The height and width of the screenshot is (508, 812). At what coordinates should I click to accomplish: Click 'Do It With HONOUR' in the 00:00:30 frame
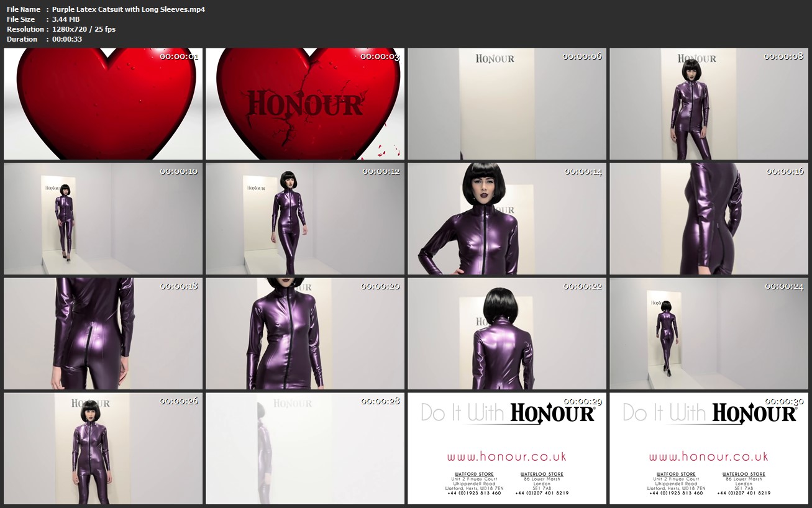(x=710, y=413)
